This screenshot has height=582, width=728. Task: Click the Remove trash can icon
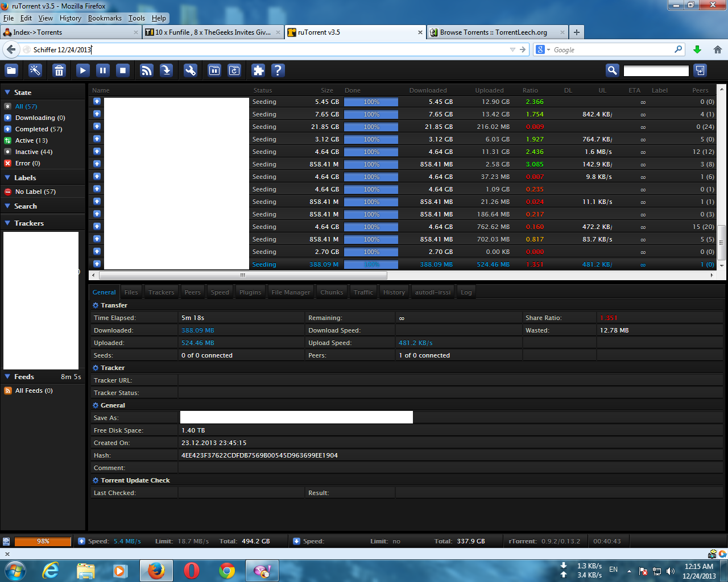[x=59, y=70]
